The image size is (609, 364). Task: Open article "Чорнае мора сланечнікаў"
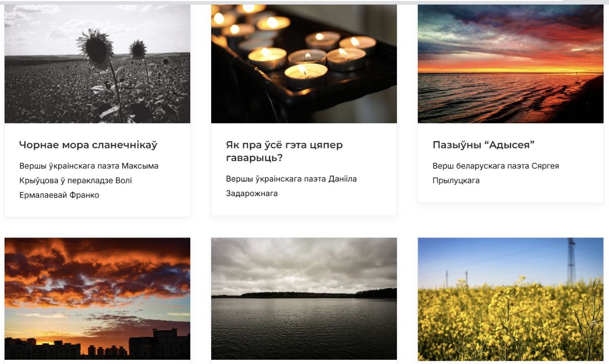point(88,145)
